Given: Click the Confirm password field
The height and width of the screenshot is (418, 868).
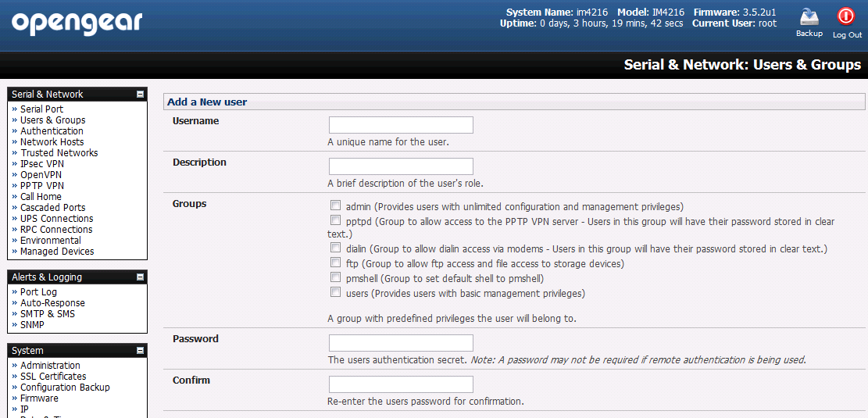Looking at the screenshot, I should (x=401, y=384).
